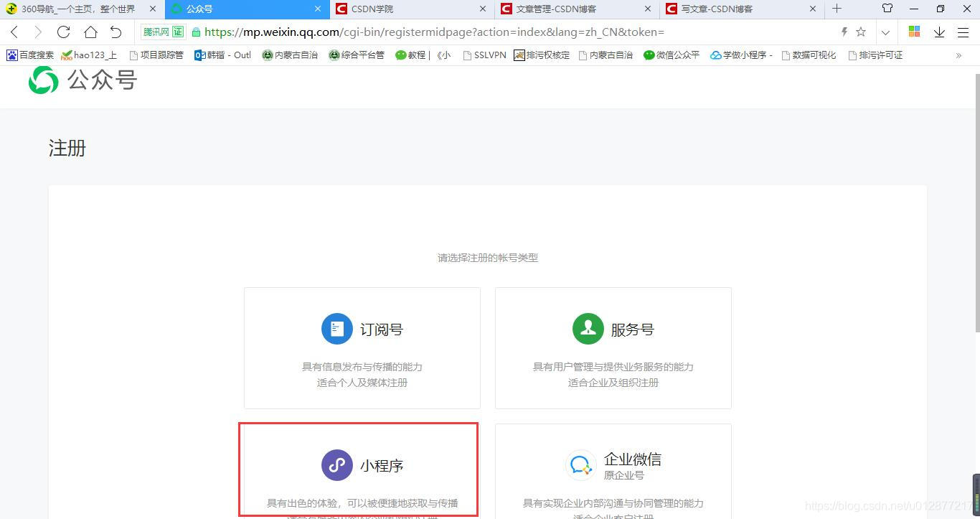Open the 韩锴 - Outl bookmark
The height and width of the screenshot is (519, 980).
(x=223, y=55)
